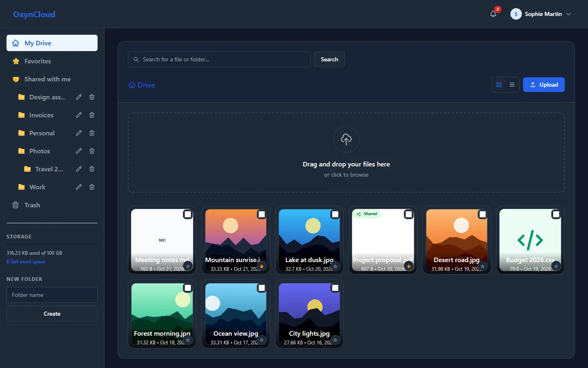The height and width of the screenshot is (368, 588).
Task: Tick the Forest morning.jpg checkbox
Action: 188,288
